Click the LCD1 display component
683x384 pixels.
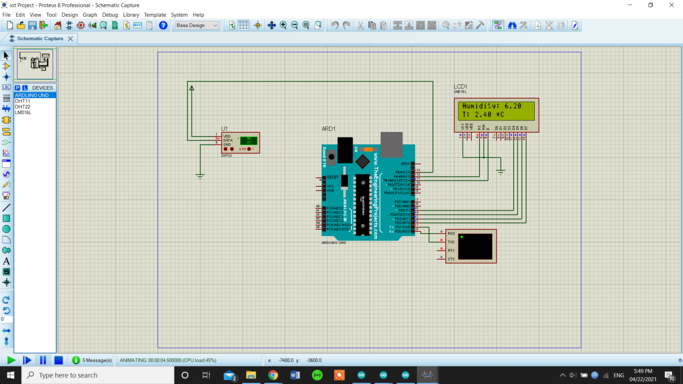[x=497, y=115]
